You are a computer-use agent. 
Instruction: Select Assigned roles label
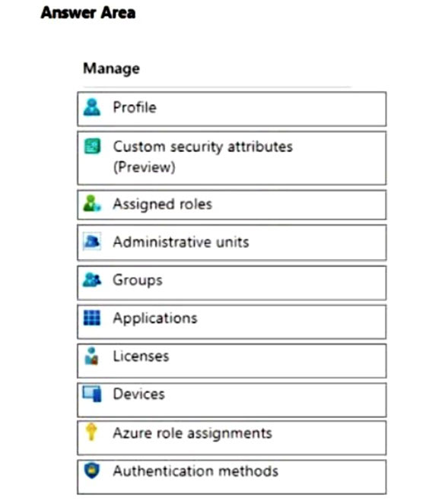click(x=163, y=204)
